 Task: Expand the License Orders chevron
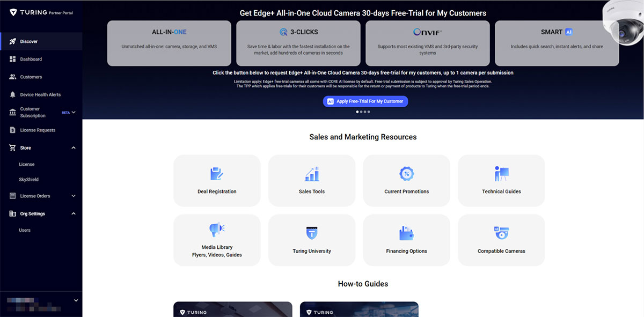pos(74,196)
